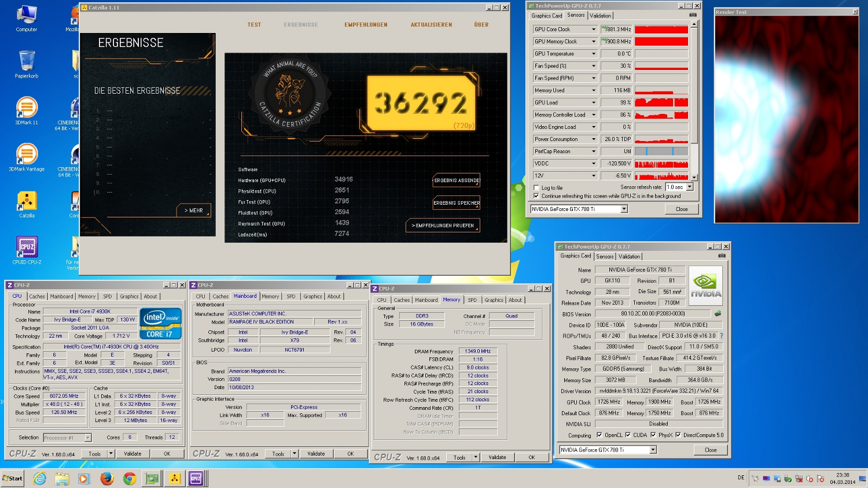868x488 pixels.
Task: Open Windows Media Player from taskbar
Action: tap(84, 478)
